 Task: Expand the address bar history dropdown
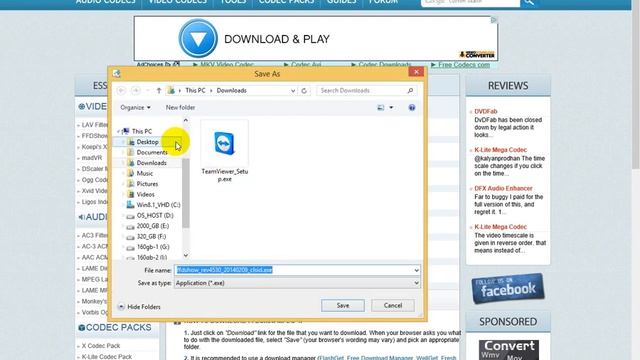tap(293, 91)
